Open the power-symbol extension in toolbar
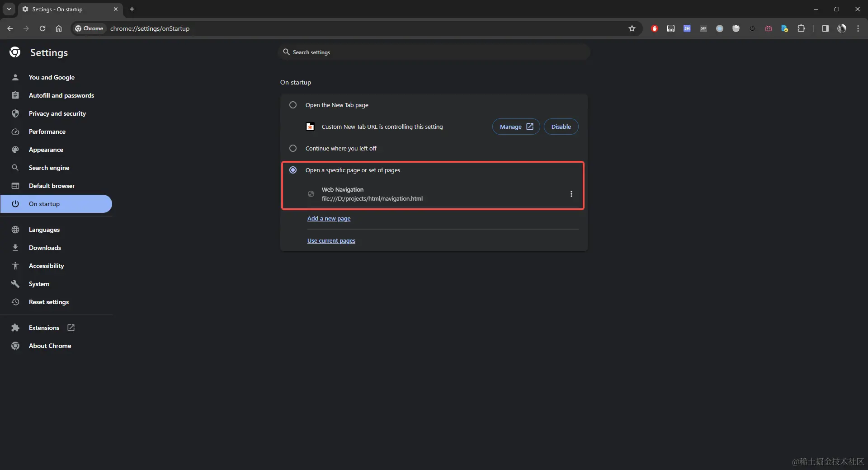 point(752,28)
